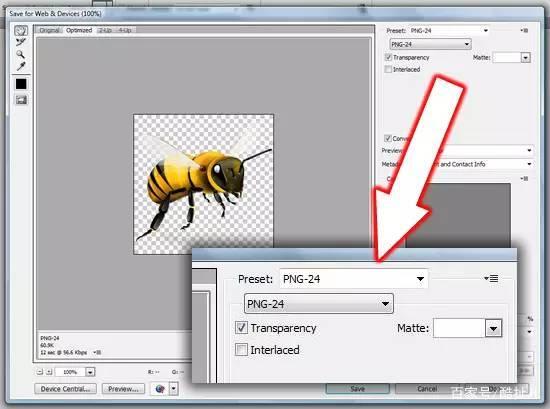The width and height of the screenshot is (550, 409).
Task: Click the zoom out minus button
Action: tap(40, 372)
